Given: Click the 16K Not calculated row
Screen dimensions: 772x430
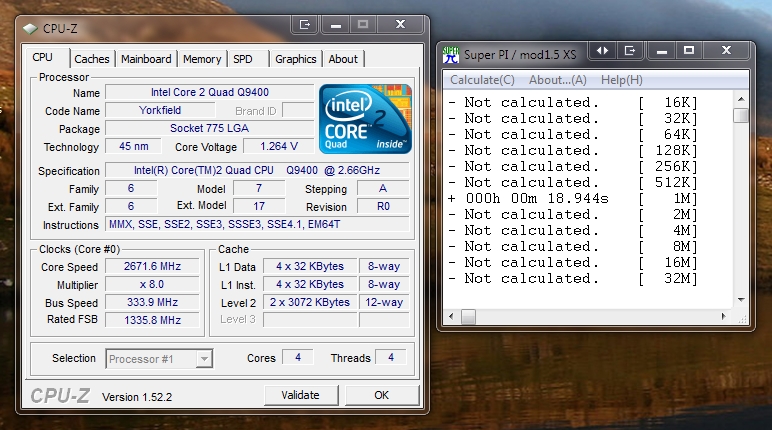Looking at the screenshot, I should coord(573,102).
